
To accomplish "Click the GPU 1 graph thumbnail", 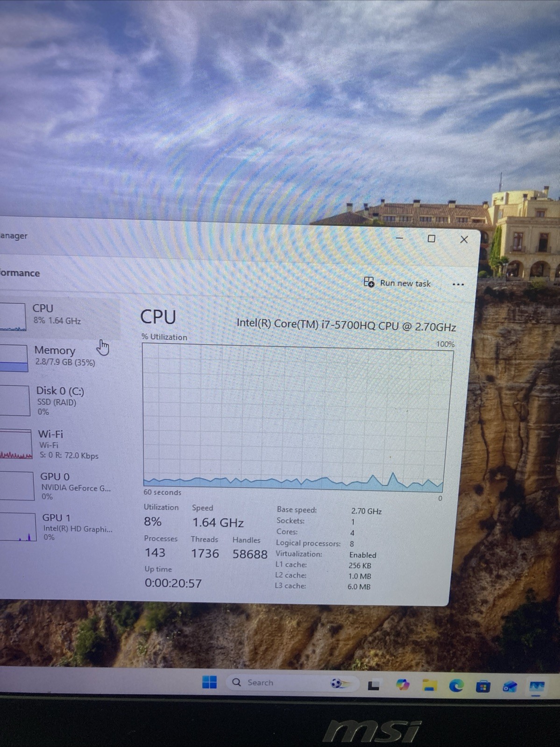I will (18, 527).
